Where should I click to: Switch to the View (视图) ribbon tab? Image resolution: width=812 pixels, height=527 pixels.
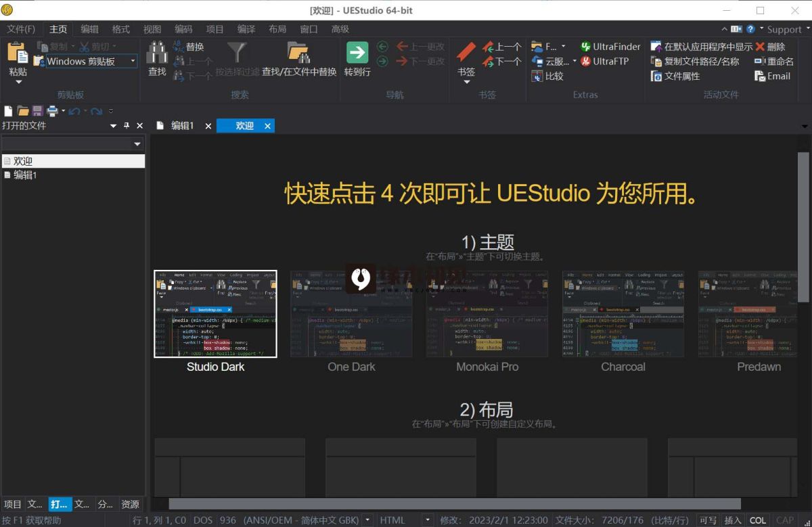pyautogui.click(x=152, y=29)
